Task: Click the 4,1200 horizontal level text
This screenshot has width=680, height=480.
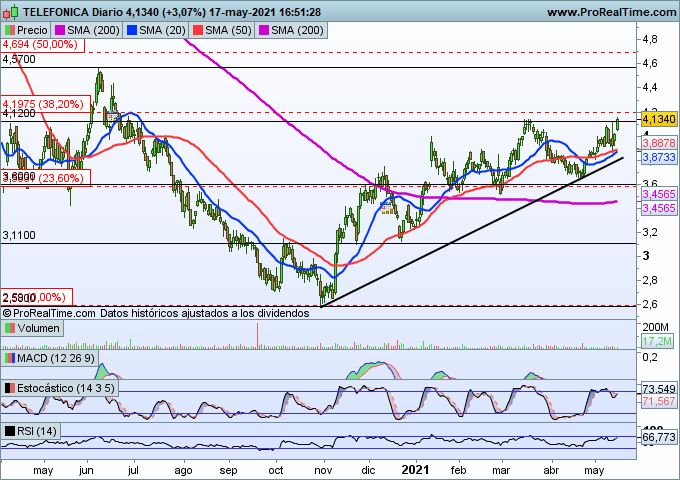Action: 19,114
